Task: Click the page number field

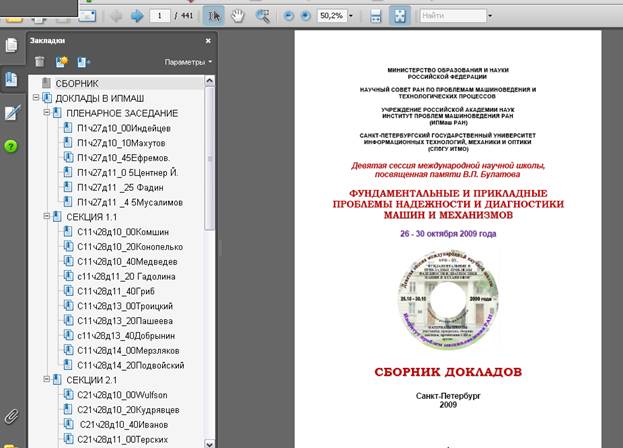Action: [x=160, y=16]
